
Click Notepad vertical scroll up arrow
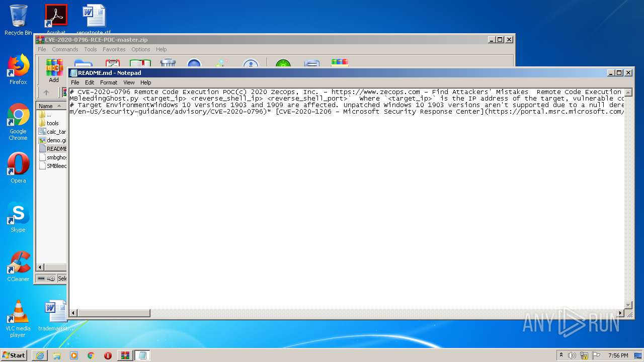[628, 92]
